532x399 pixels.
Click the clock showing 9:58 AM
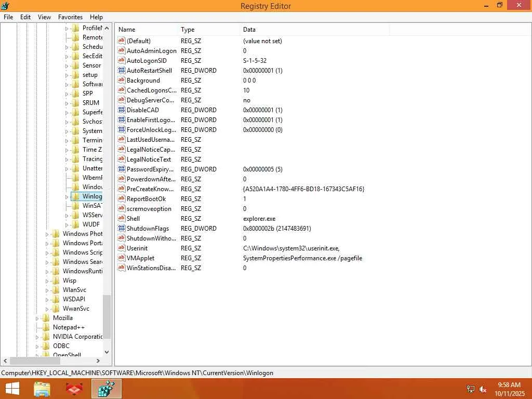509,385
